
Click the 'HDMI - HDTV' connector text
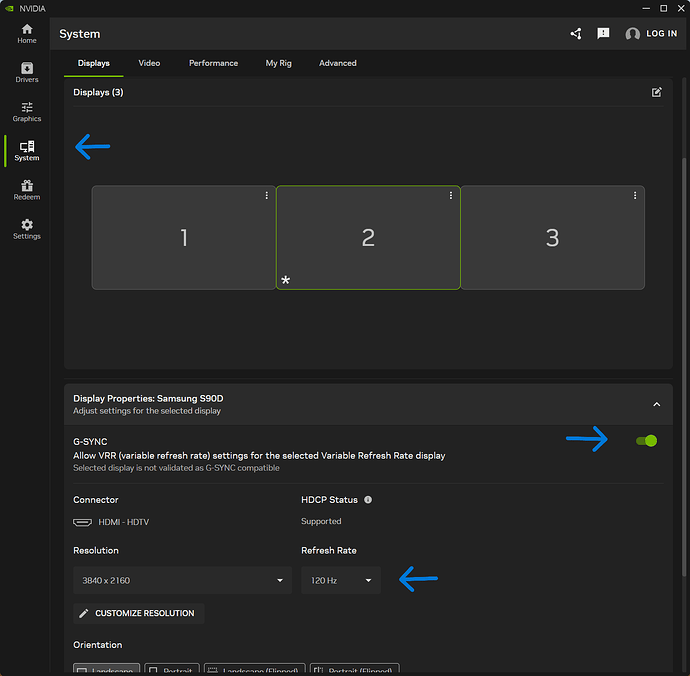124,522
